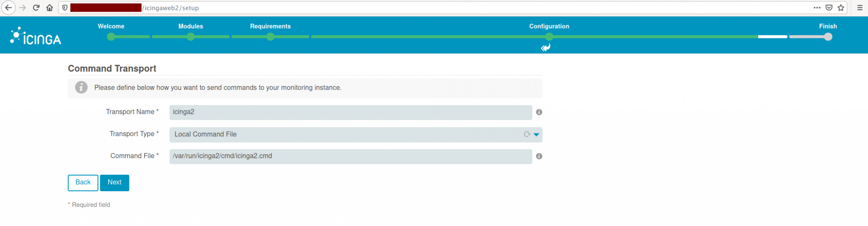Focus the Command File path field
This screenshot has width=868, height=226.
(351, 156)
